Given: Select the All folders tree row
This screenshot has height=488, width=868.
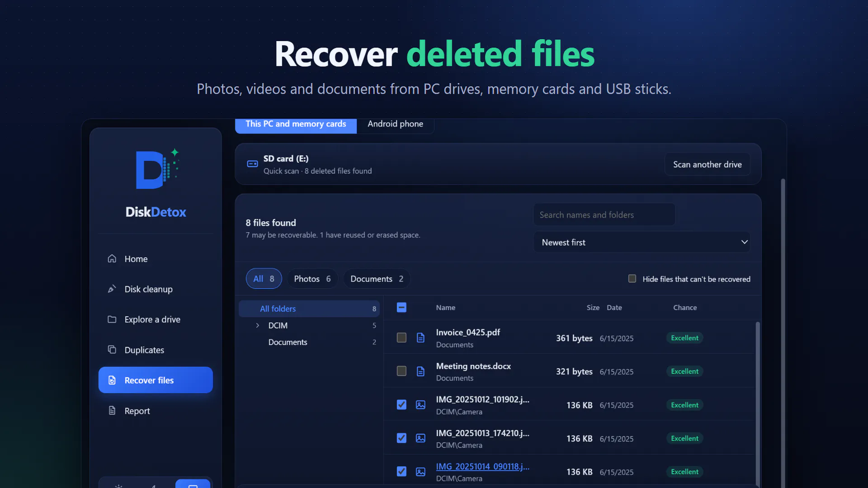Looking at the screenshot, I should 309,309.
